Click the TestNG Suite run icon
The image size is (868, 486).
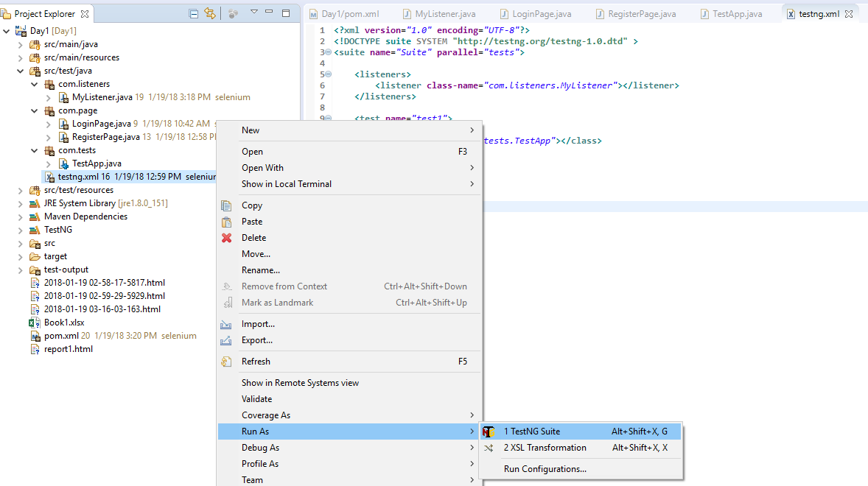(x=489, y=432)
